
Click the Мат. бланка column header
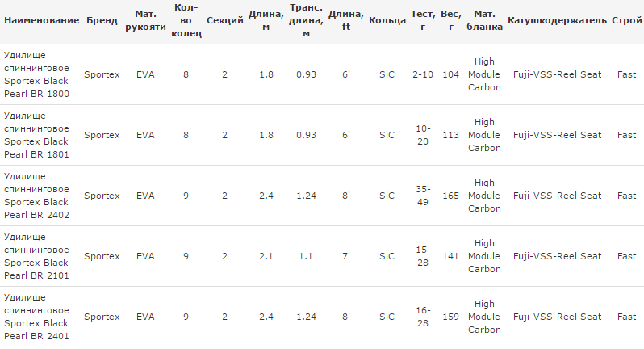484,20
